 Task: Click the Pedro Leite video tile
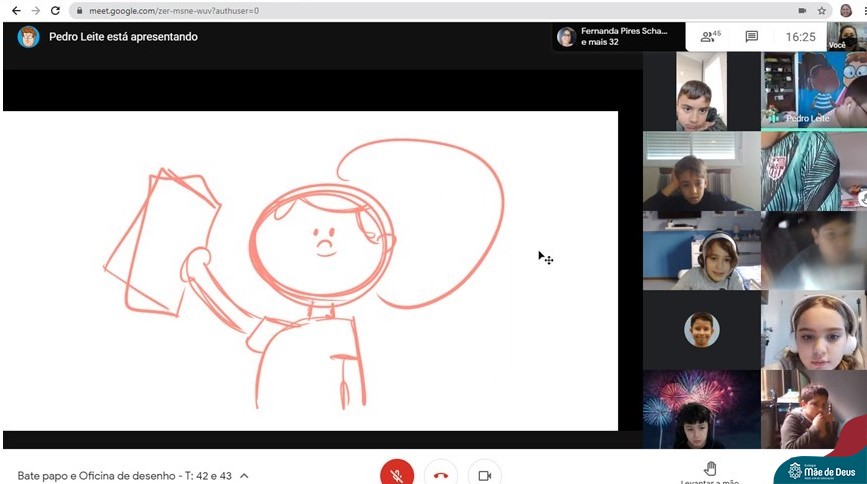click(813, 91)
